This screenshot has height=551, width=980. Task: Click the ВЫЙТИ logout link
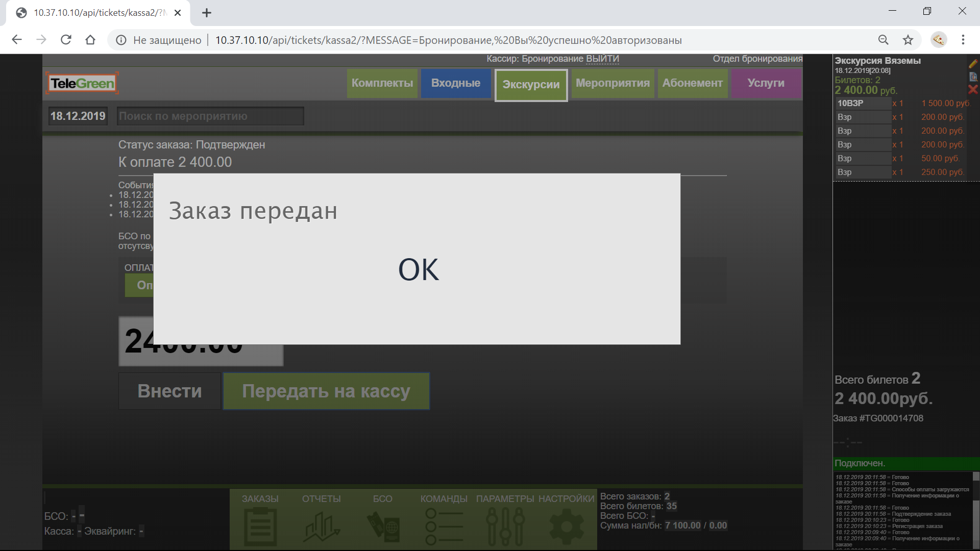point(602,59)
